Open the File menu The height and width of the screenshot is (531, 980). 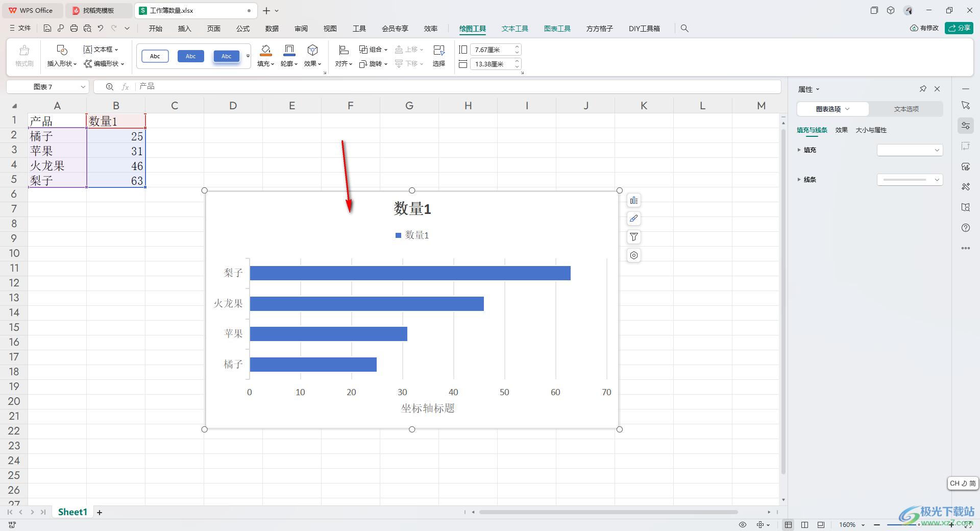pyautogui.click(x=20, y=29)
